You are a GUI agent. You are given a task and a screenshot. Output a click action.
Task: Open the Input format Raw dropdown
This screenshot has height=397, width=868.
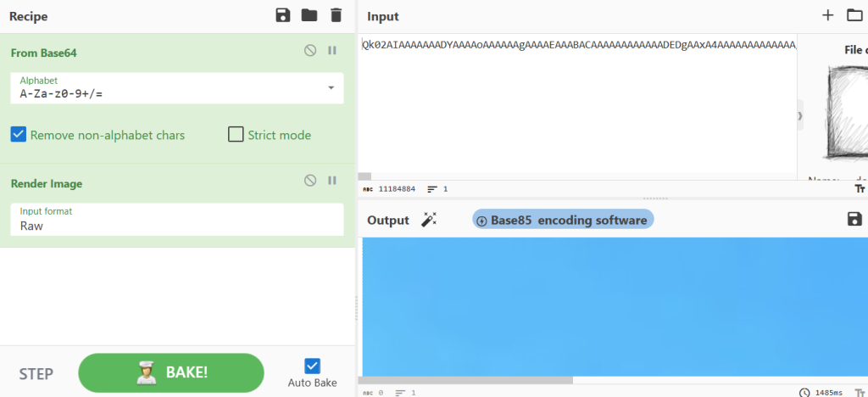point(178,220)
